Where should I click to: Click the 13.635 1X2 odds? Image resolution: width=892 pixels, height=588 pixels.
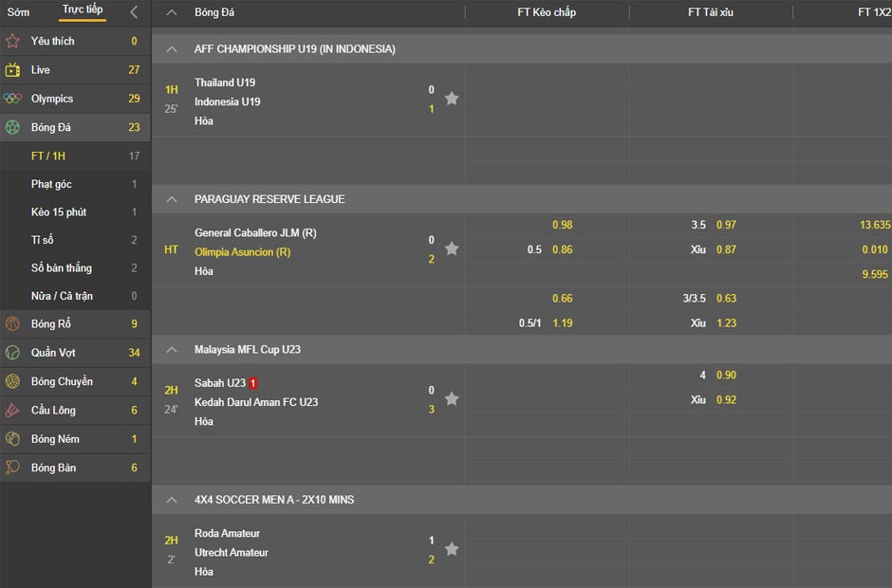(x=874, y=225)
